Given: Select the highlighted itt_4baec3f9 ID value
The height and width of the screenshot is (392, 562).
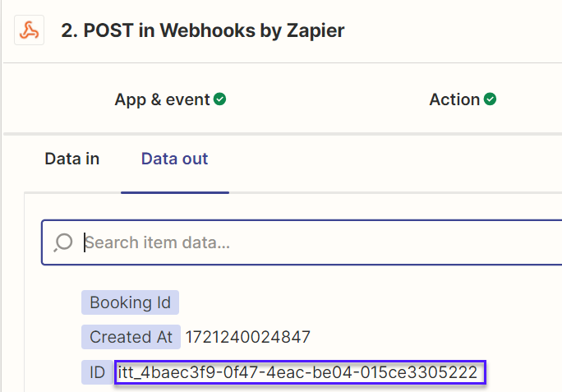Looking at the screenshot, I should click(300, 372).
